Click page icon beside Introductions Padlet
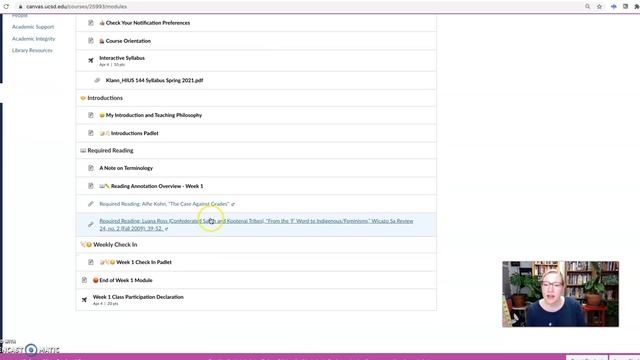 point(91,133)
